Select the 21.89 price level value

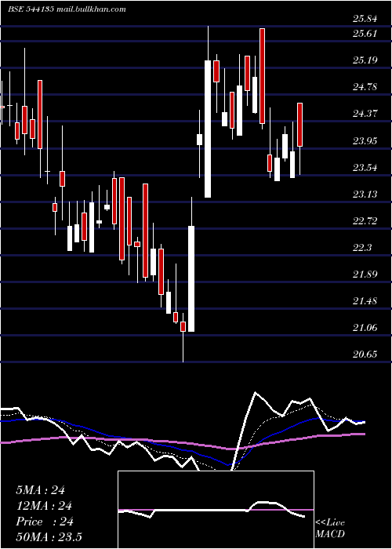(365, 274)
